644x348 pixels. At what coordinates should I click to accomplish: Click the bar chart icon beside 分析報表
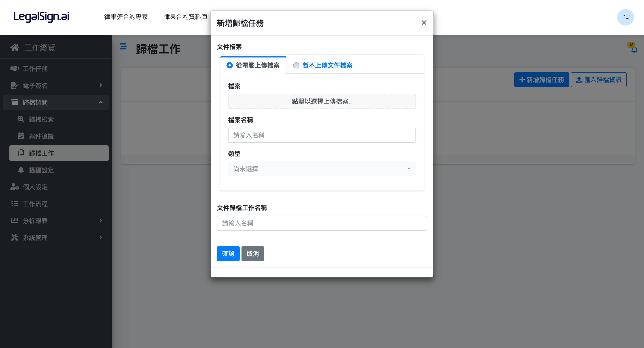15,220
